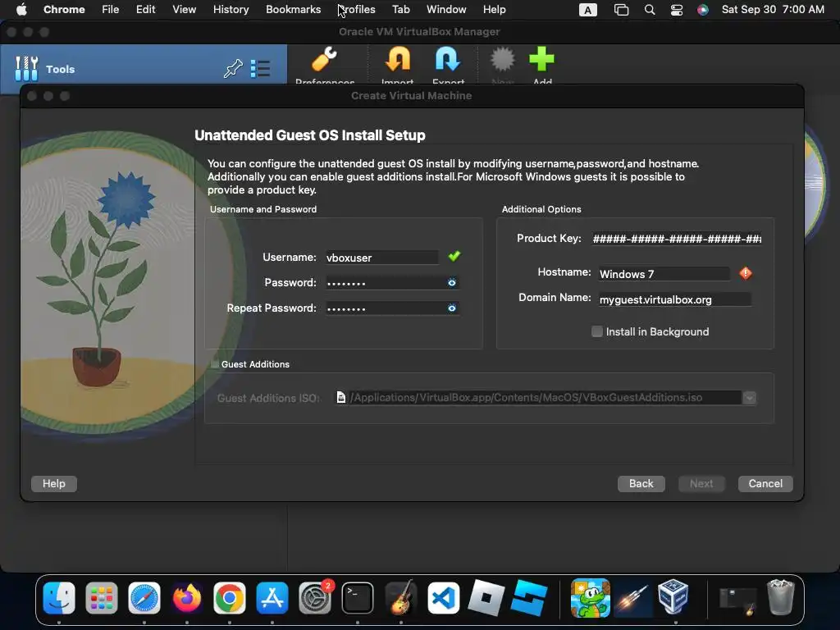Open the Window menu in the menu bar
This screenshot has height=630, width=840.
(446, 10)
